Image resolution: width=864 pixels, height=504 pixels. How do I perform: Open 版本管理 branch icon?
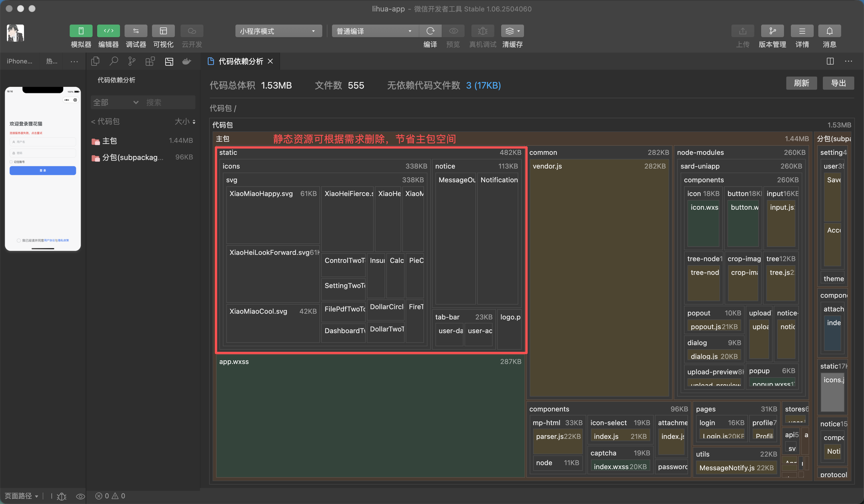tap(772, 31)
